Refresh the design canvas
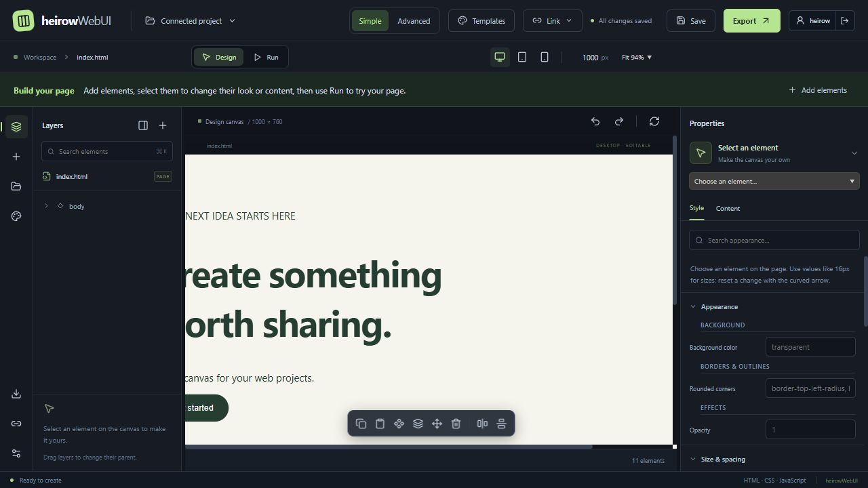Screen dimensions: 868x488 point(654,121)
